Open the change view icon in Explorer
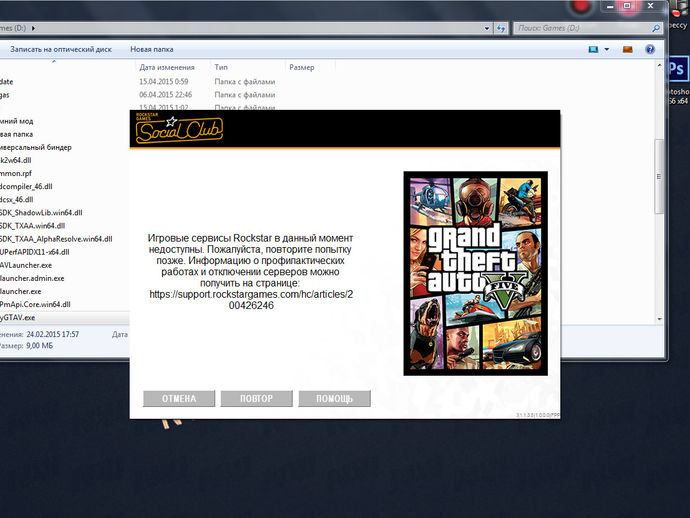This screenshot has width=690, height=518. pyautogui.click(x=593, y=49)
